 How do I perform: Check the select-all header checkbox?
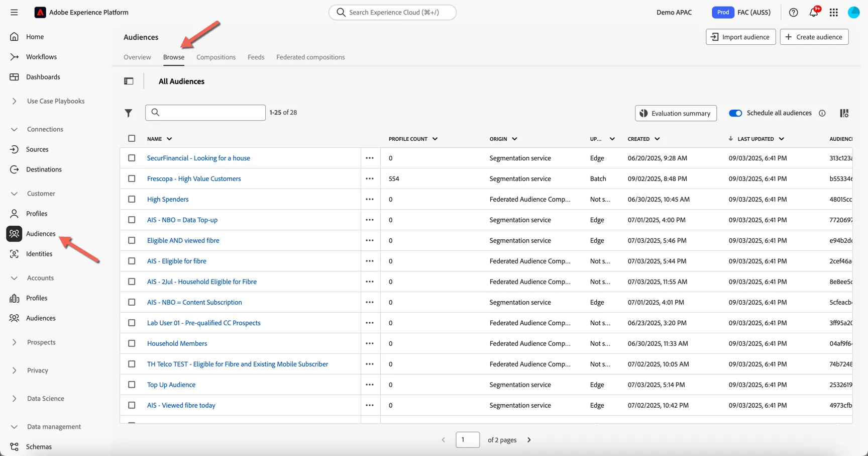132,138
